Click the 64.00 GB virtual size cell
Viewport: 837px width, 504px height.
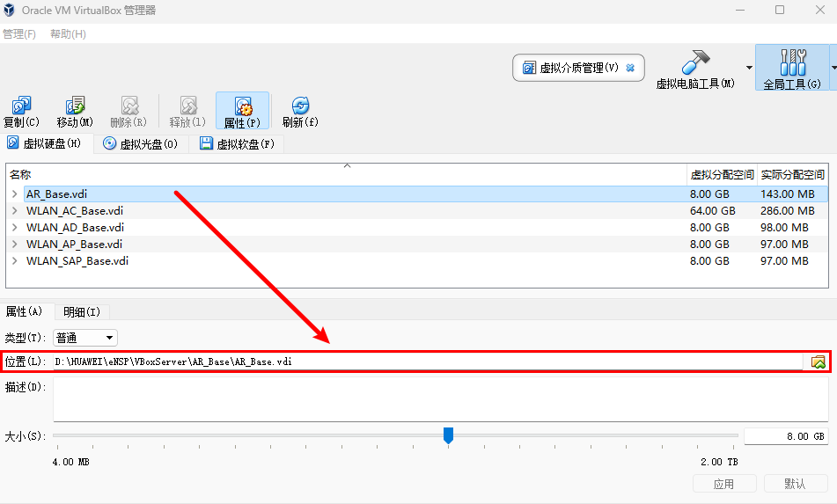pyautogui.click(x=713, y=211)
